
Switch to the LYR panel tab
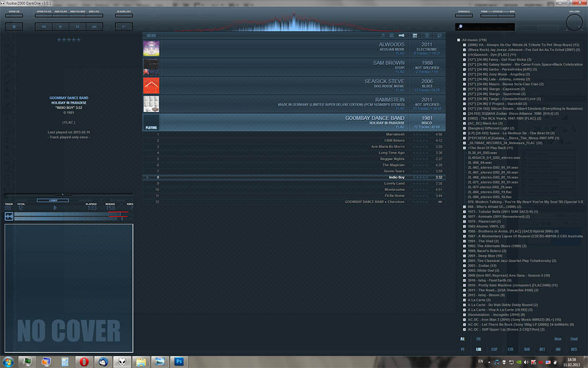coord(510,349)
